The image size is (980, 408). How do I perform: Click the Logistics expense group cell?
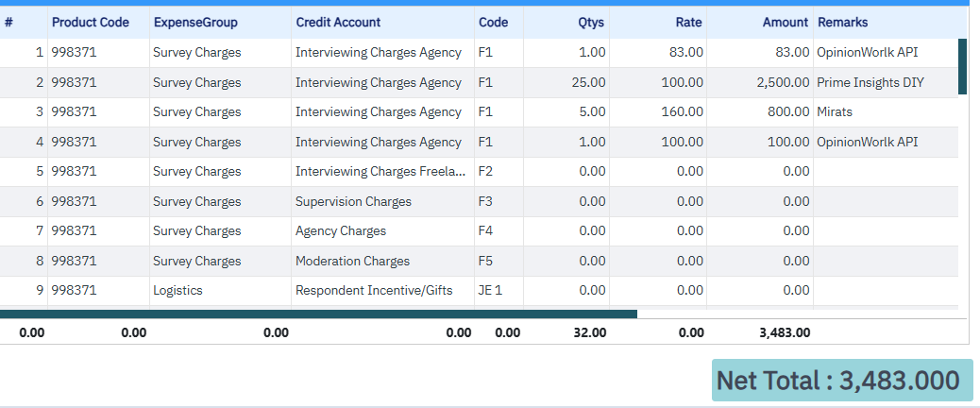tap(220, 291)
